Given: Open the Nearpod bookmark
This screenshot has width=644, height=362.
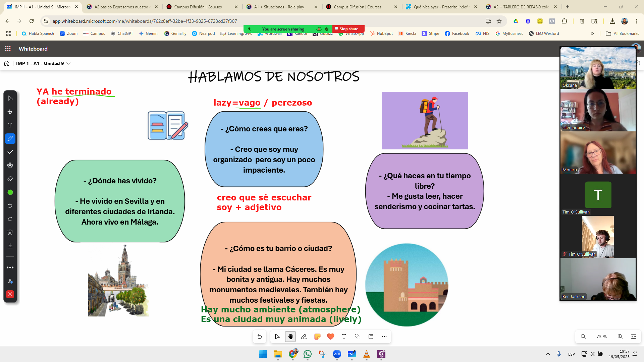Looking at the screenshot, I should [x=203, y=34].
